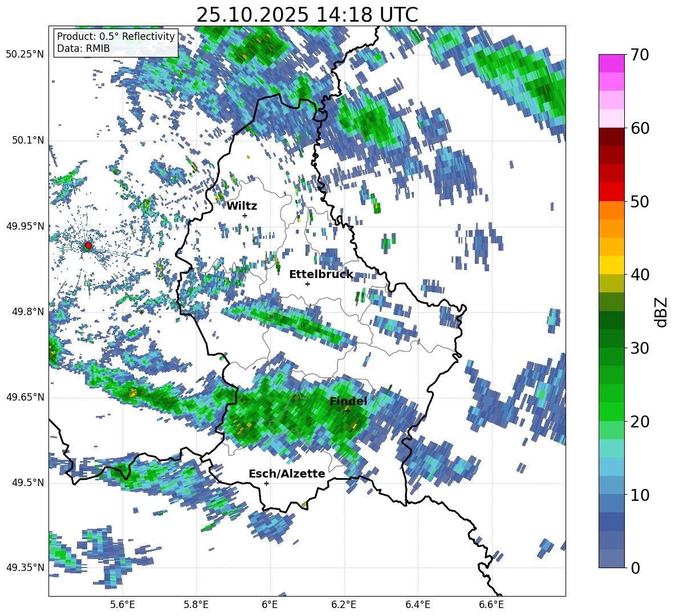Click the 50.1°N latitude label
This screenshot has height=616, width=675.
pyautogui.click(x=27, y=140)
